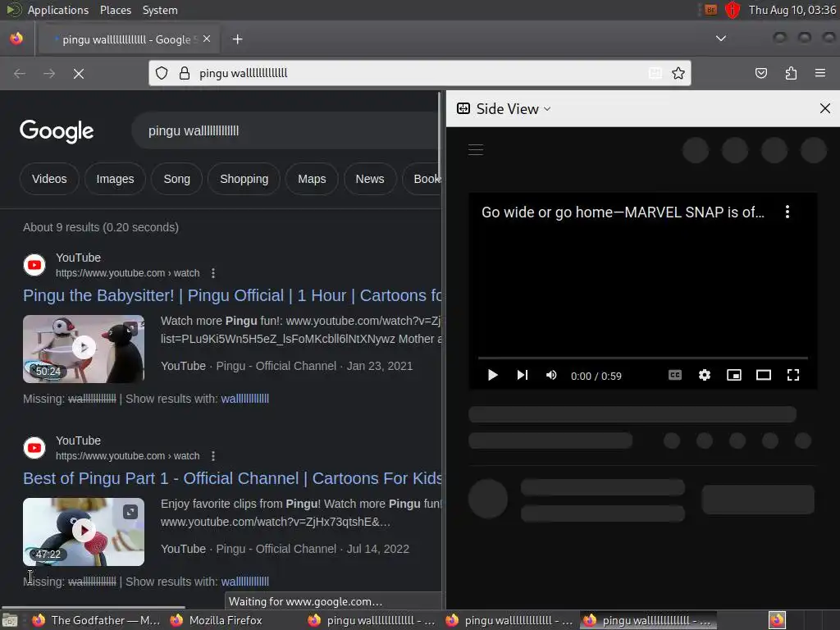Click the Google logo

57,131
